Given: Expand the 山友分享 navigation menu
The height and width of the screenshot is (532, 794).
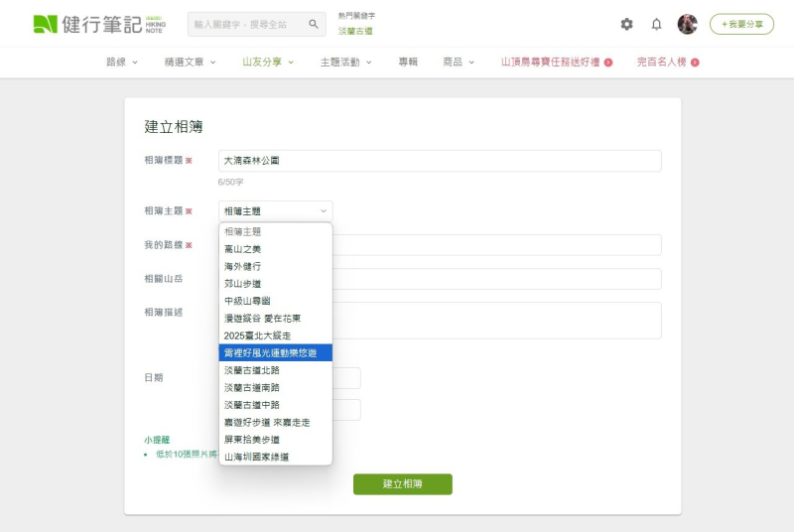Looking at the screenshot, I should pos(268,62).
